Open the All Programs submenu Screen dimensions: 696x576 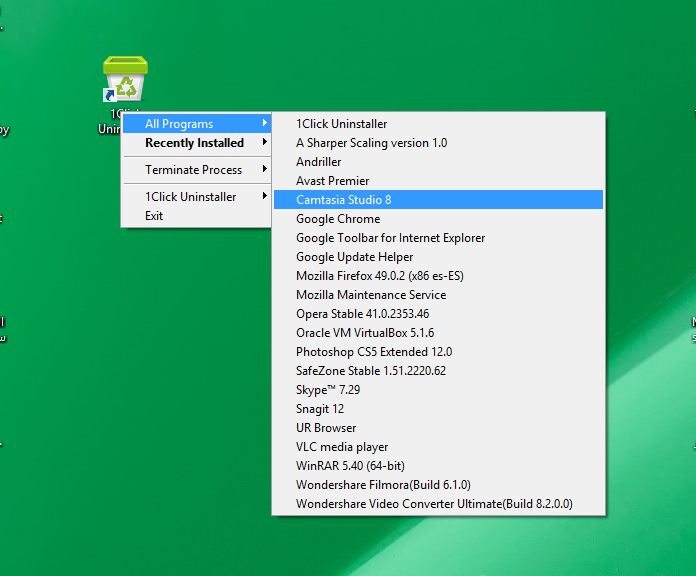coord(180,124)
